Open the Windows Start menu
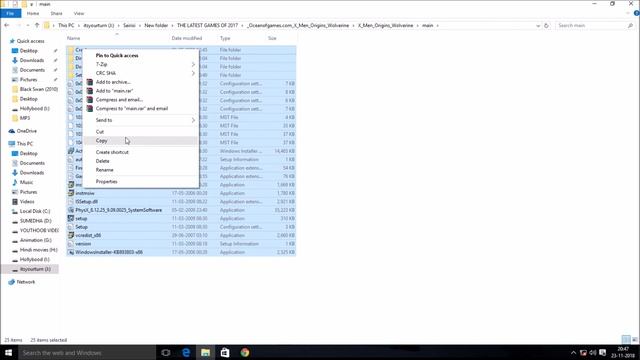The image size is (640, 360). (8, 353)
